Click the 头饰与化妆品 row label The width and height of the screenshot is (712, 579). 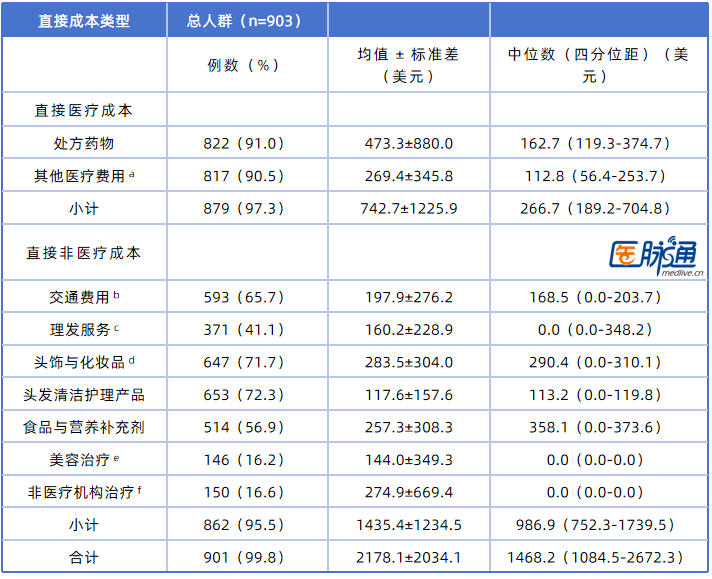coord(84,362)
